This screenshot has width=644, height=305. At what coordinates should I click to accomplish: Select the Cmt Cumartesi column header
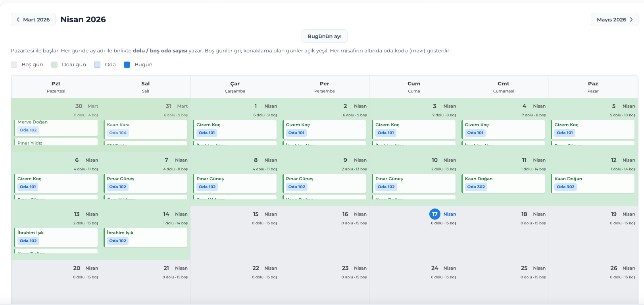[503, 87]
